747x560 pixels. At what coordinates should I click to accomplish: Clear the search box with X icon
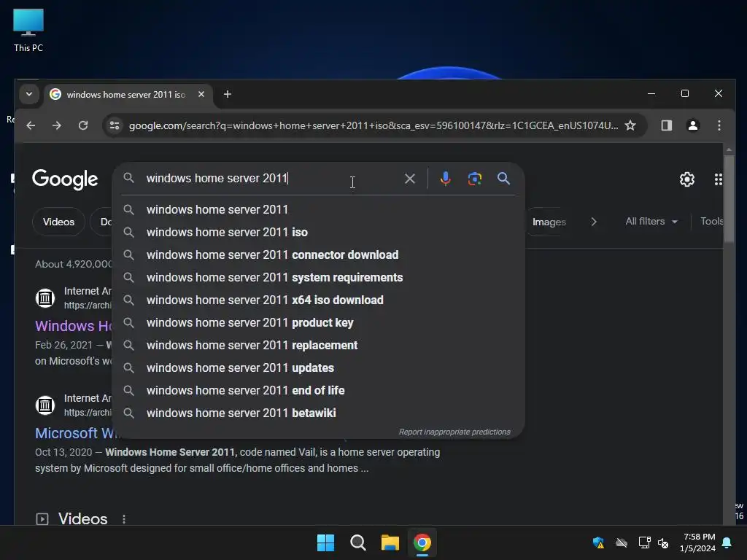(410, 179)
